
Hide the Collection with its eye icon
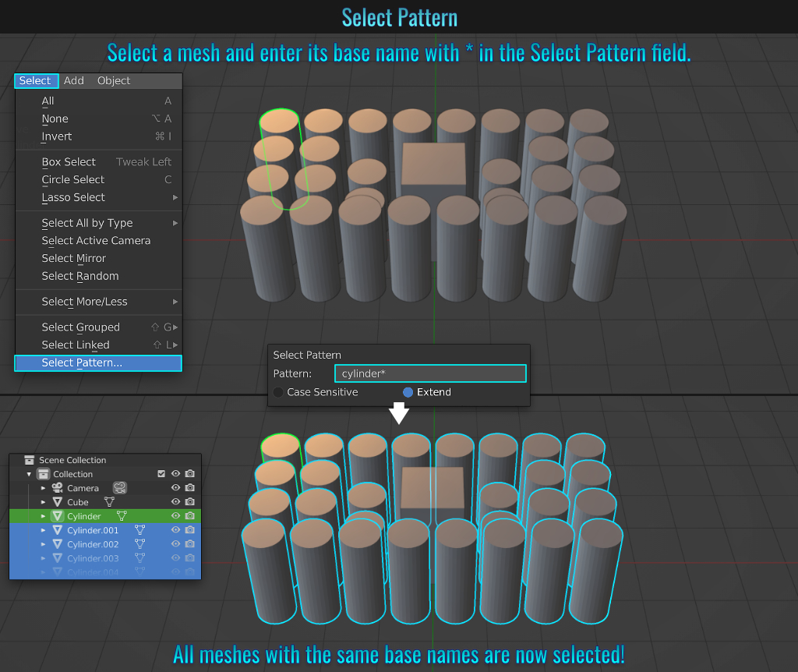tap(175, 473)
